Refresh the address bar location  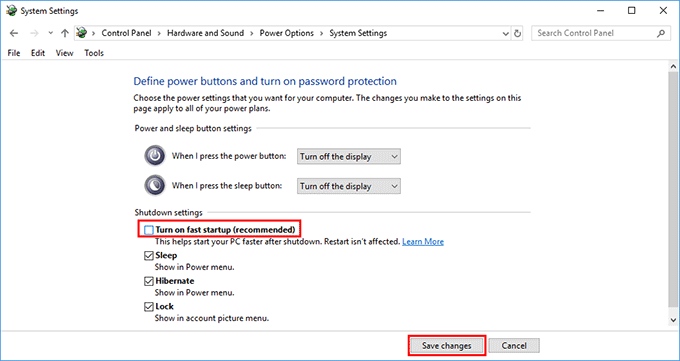point(517,33)
